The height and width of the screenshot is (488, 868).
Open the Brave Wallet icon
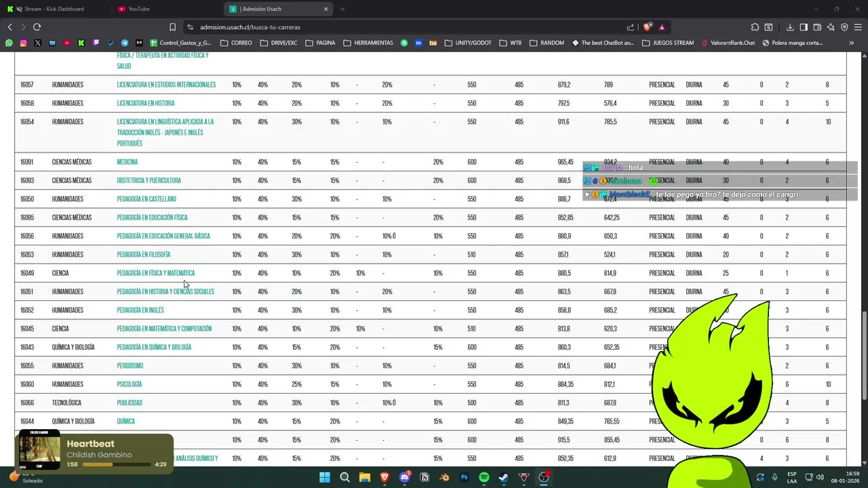817,27
